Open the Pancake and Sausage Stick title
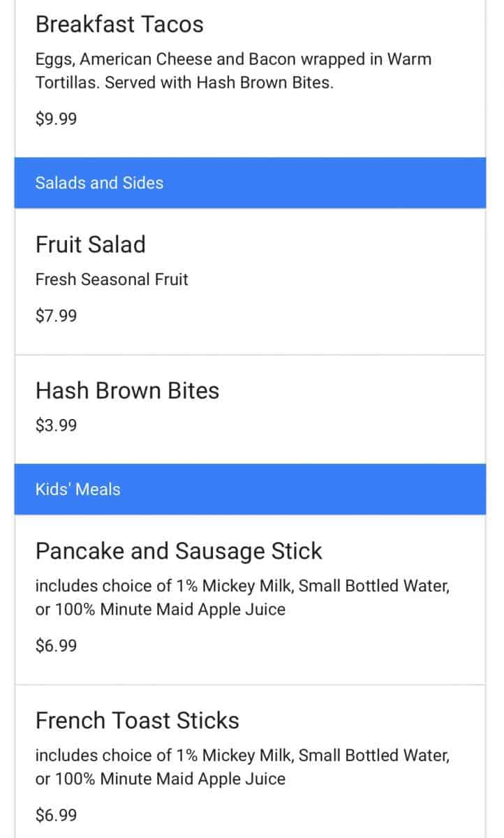 179,551
